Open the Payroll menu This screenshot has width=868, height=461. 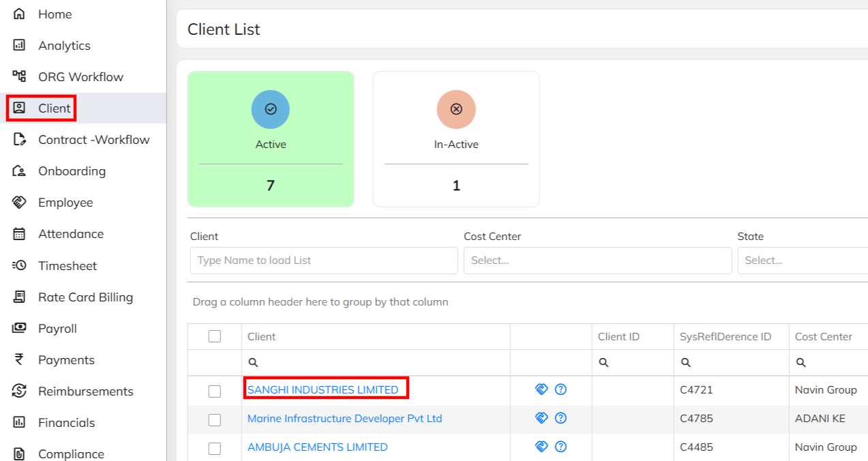(57, 328)
